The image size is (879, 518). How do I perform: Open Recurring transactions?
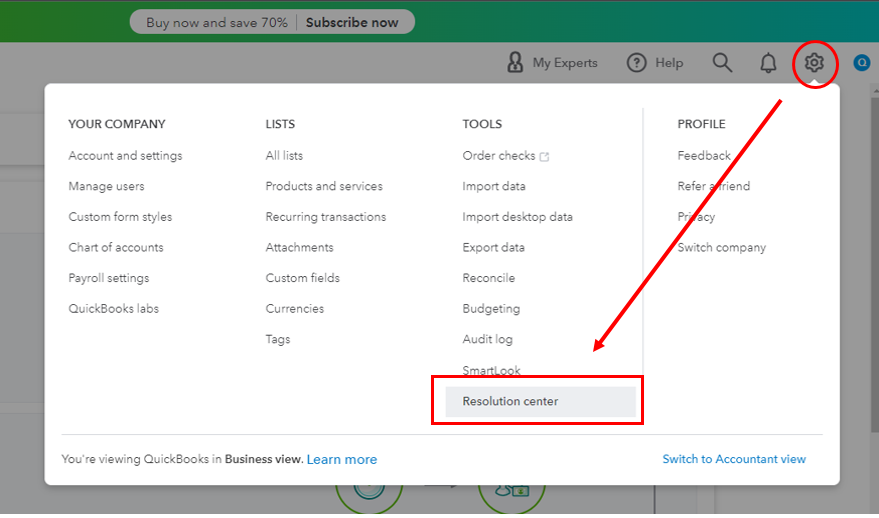(326, 217)
